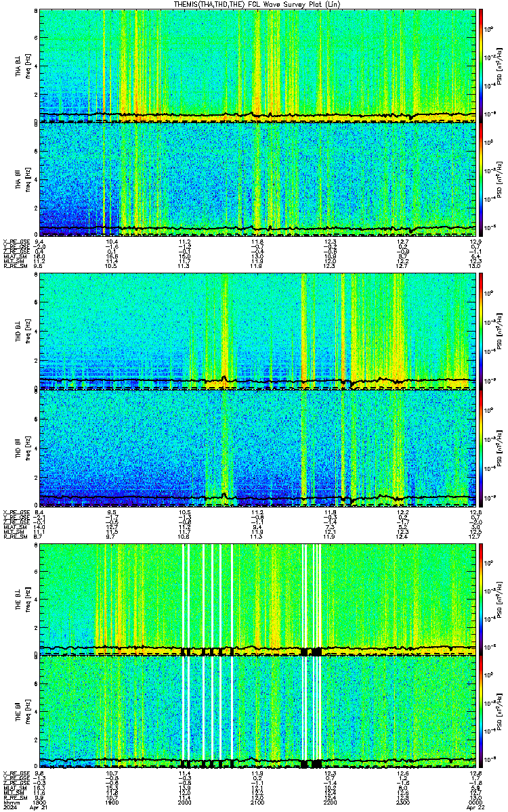The height and width of the screenshot is (812, 508).
Task: Click the Apr 22 date label
Action: click(474, 808)
